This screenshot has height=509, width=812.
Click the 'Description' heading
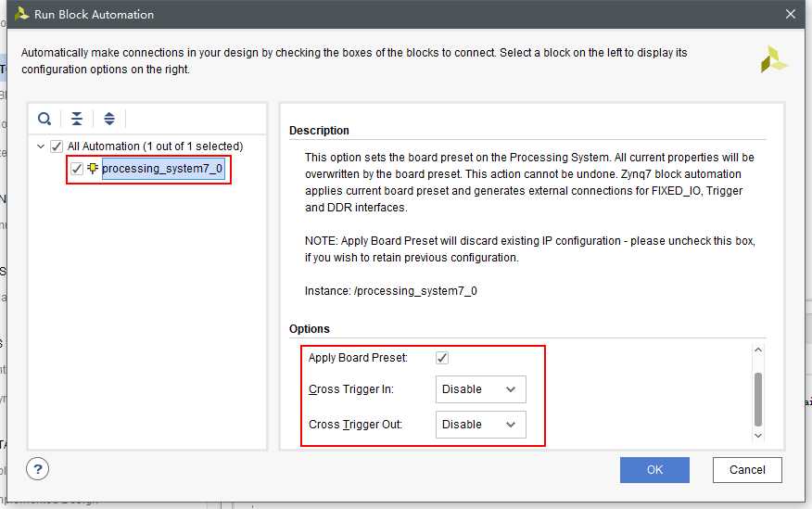point(319,131)
